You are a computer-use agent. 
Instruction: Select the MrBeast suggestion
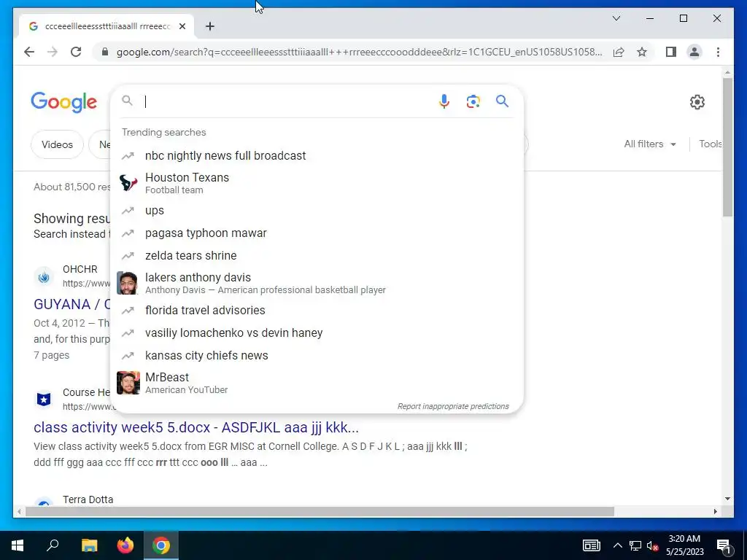317,383
